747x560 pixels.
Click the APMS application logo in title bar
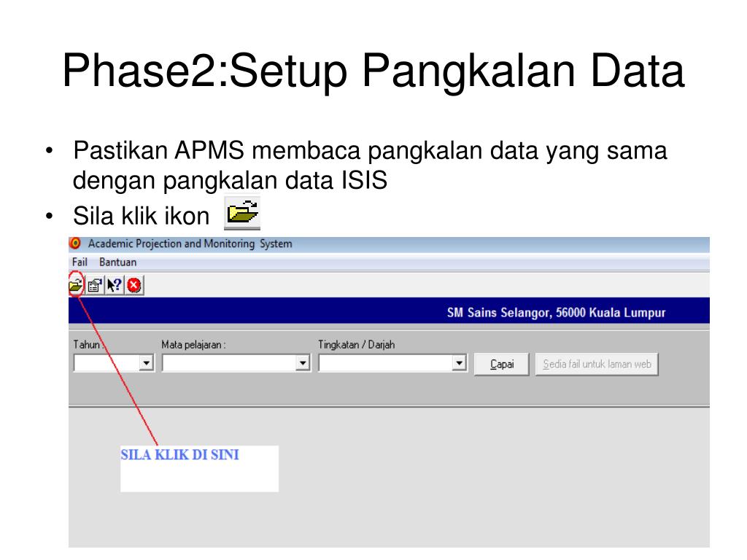(x=75, y=244)
